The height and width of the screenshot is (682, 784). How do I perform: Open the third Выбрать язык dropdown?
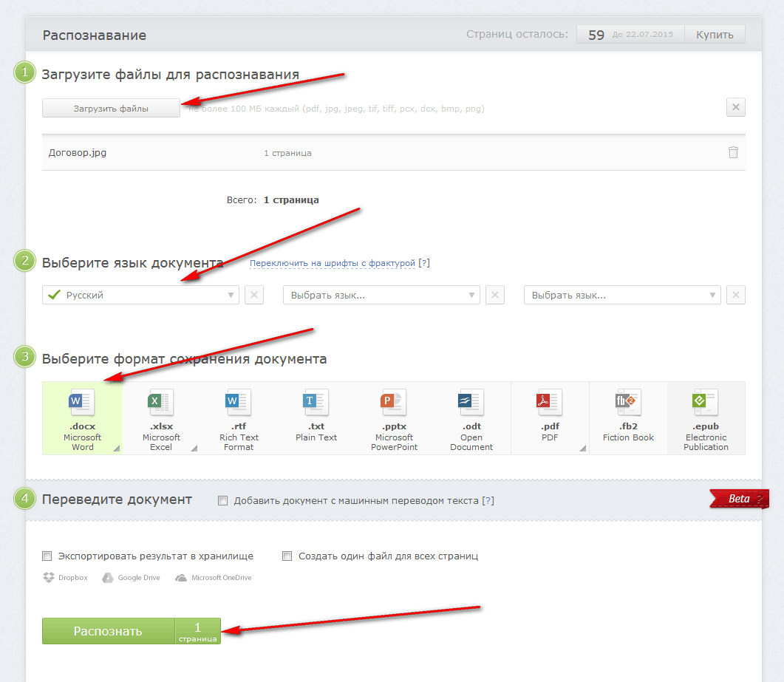pos(622,295)
